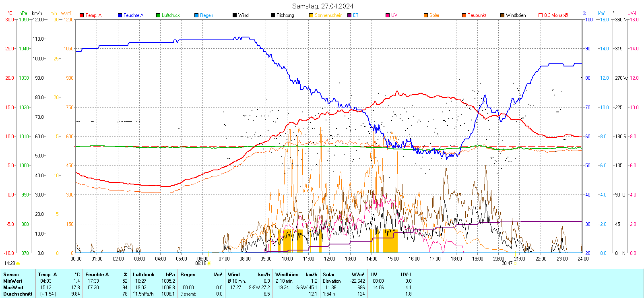
Task: Toggle the Regen legend marker
Action: (196, 15)
